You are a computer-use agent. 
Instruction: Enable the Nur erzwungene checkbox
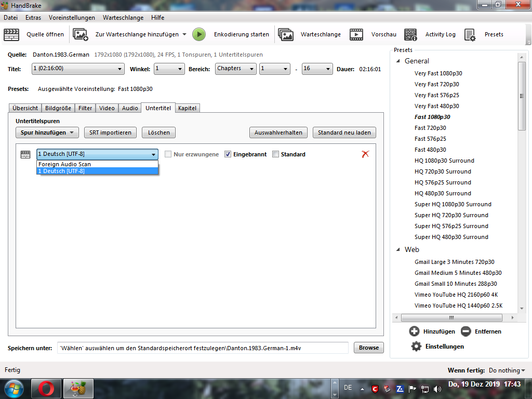pyautogui.click(x=168, y=154)
